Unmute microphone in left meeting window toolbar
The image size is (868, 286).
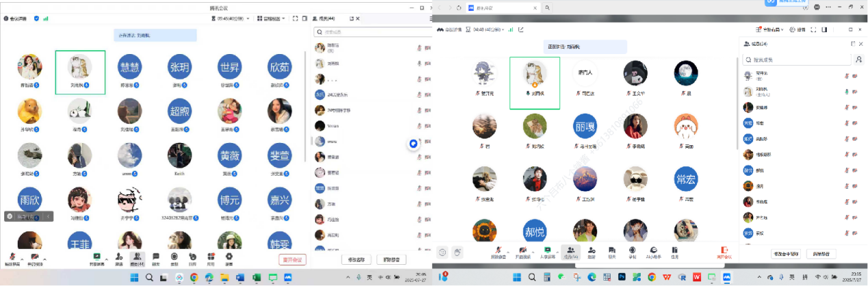tap(11, 257)
